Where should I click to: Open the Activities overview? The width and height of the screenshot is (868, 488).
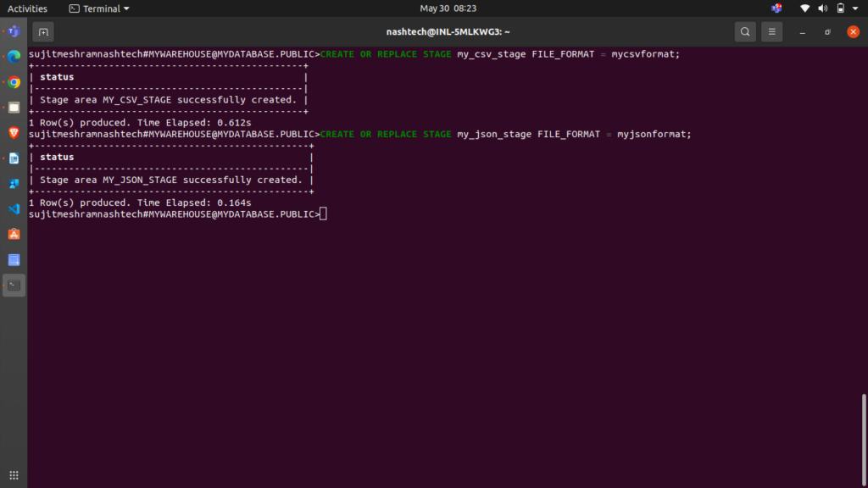pyautogui.click(x=27, y=8)
